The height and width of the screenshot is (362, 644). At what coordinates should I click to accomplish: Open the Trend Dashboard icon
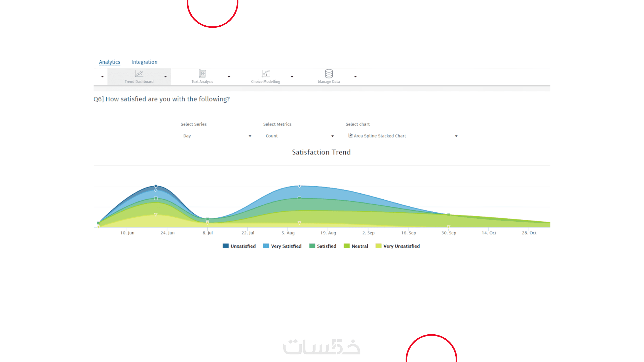(x=139, y=74)
